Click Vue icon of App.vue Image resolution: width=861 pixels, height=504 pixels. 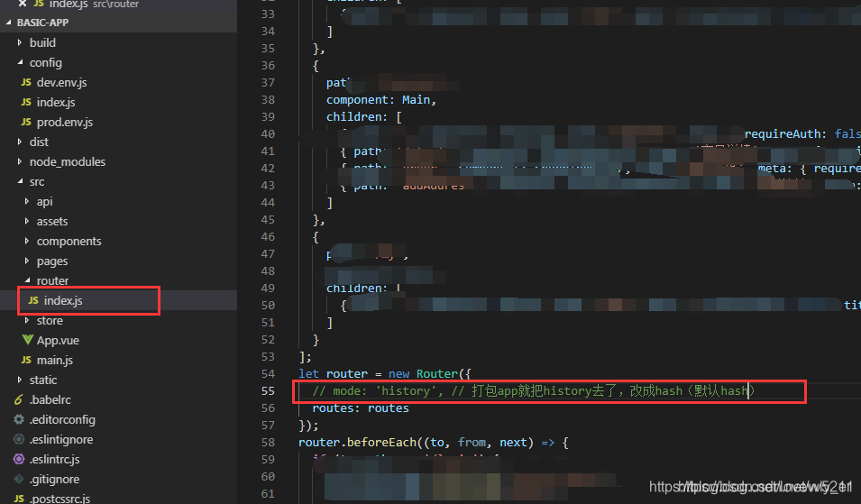coord(27,340)
